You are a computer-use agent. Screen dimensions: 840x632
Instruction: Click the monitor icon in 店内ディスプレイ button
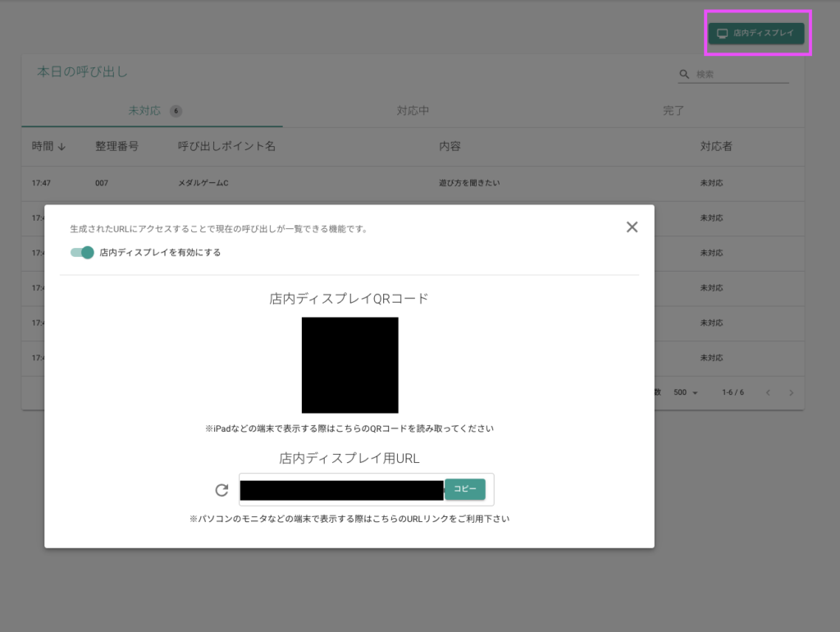[722, 33]
